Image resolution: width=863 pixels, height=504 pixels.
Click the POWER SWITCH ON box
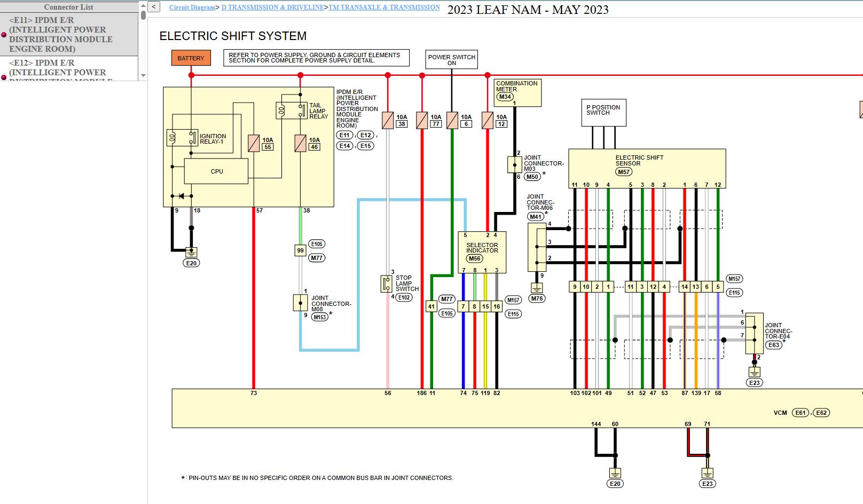[451, 60]
